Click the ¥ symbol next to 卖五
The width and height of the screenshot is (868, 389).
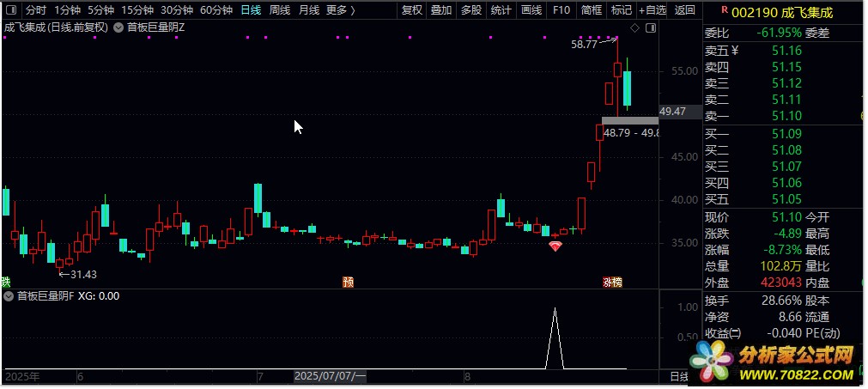pos(735,51)
